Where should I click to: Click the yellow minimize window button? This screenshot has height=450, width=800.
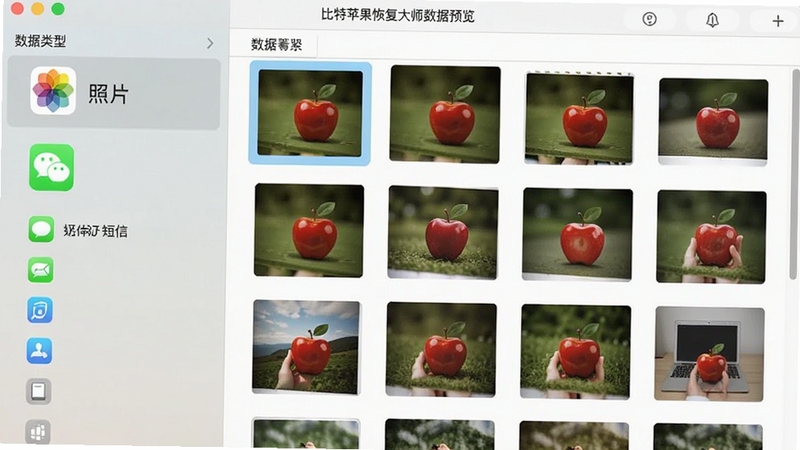[x=37, y=9]
